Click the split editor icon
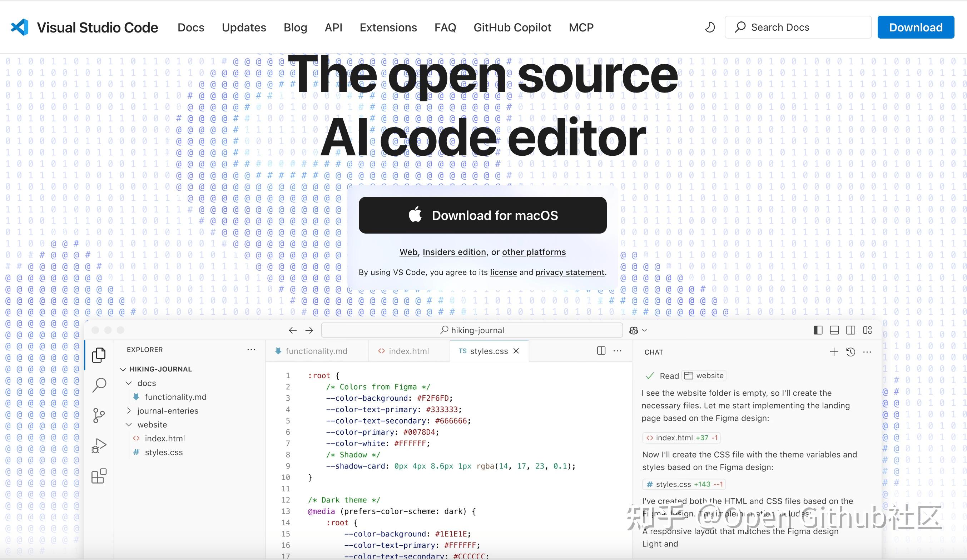The image size is (967, 560). pyautogui.click(x=601, y=351)
